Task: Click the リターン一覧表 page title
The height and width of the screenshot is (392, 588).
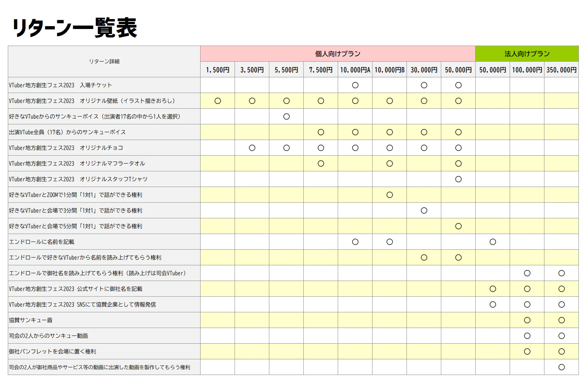Action: click(x=75, y=28)
